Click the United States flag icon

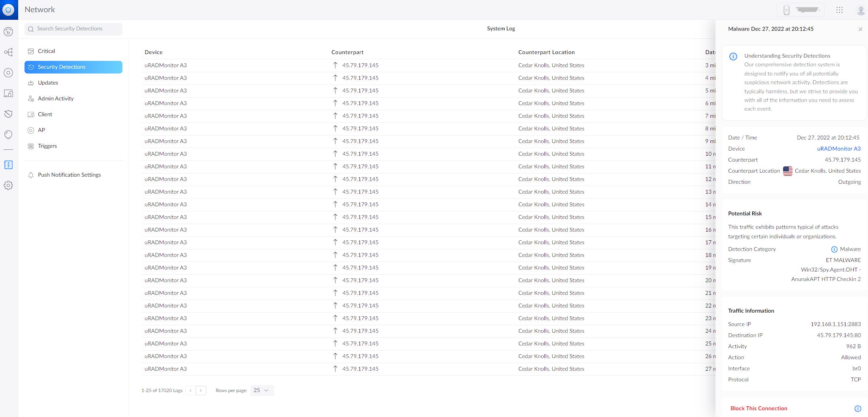788,171
